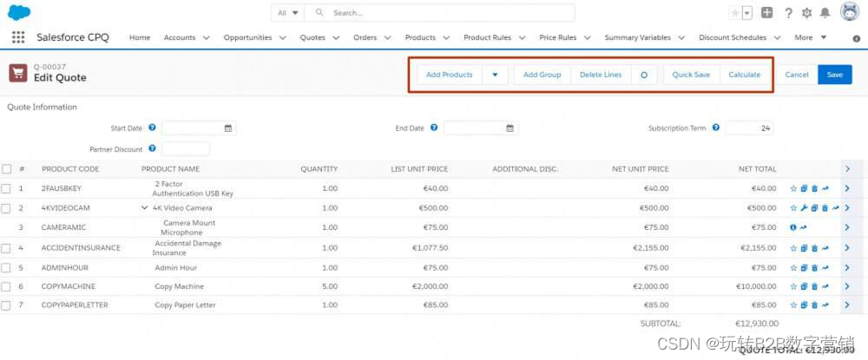868x360 pixels.
Task: Open the Summary Variables tab
Action: 637,37
